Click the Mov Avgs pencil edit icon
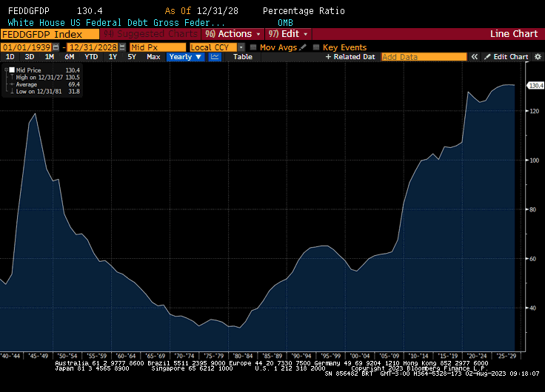This screenshot has width=545, height=392. coord(303,47)
